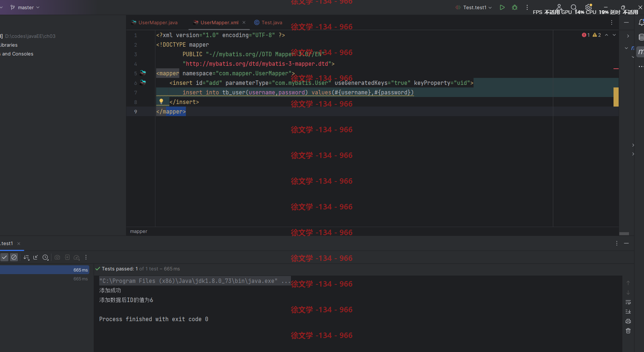Hide the Run tool window
This screenshot has height=352, width=644.
coord(626,243)
